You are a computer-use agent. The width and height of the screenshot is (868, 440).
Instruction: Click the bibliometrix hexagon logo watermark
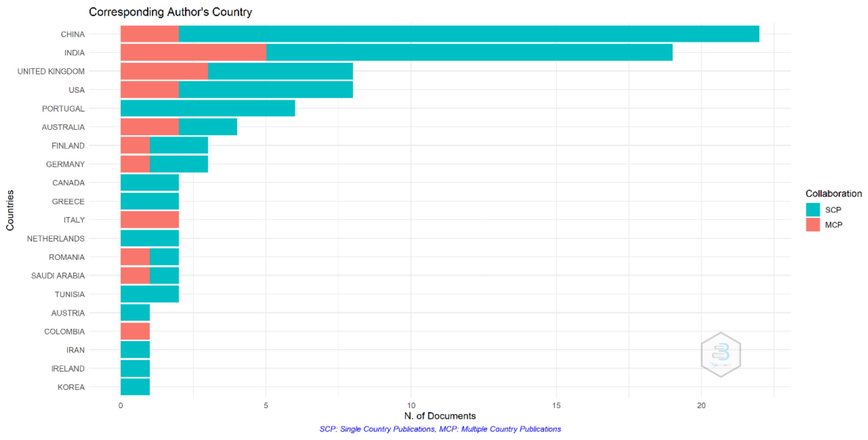[x=720, y=355]
